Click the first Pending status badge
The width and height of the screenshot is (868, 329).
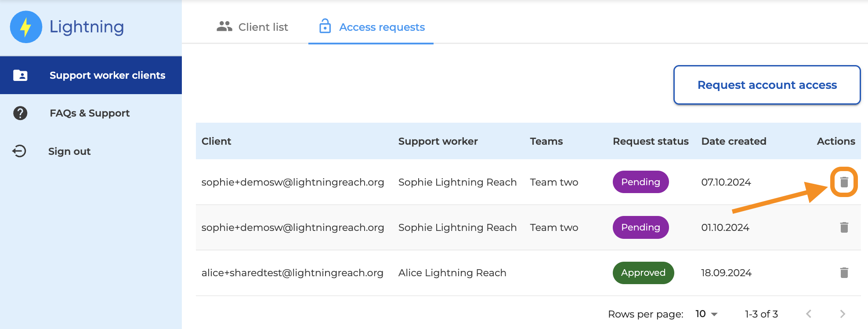tap(640, 182)
